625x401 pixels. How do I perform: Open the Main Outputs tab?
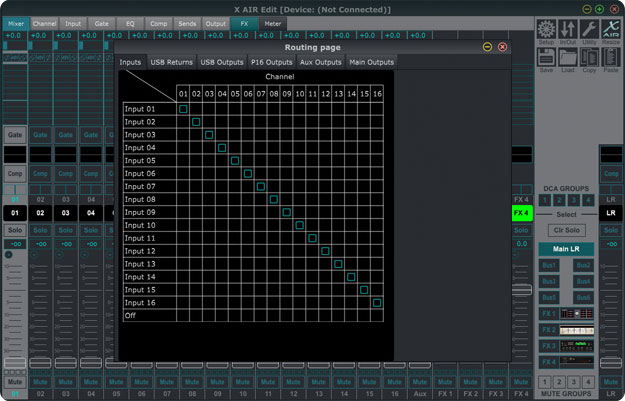click(x=371, y=62)
